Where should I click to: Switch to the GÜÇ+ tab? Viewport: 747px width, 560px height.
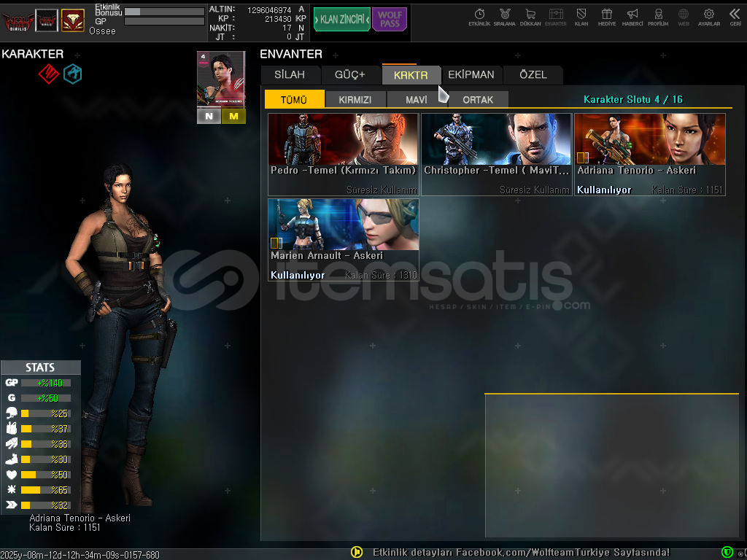(350, 75)
